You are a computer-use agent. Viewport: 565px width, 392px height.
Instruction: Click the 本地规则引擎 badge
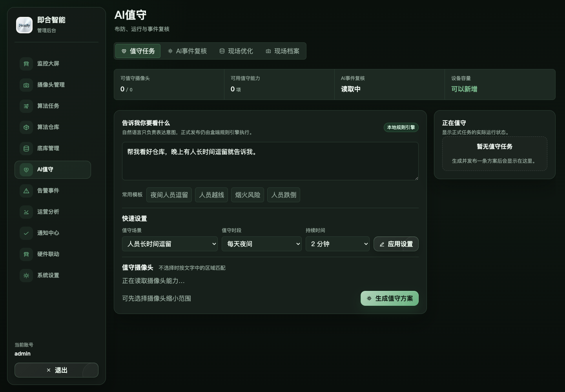[x=401, y=127]
